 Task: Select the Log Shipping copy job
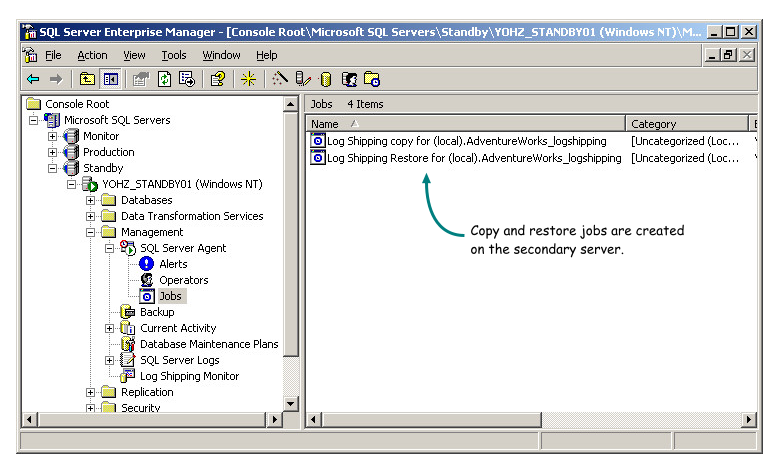point(466,141)
